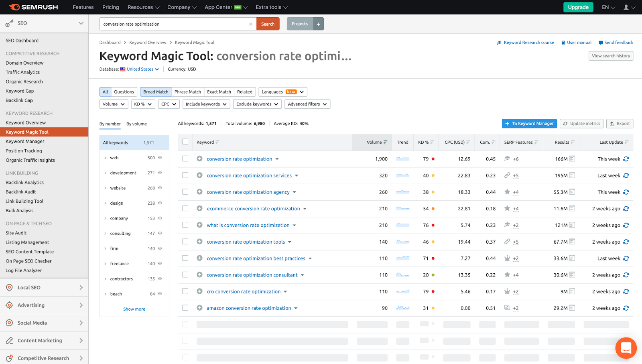View SERP results icon for 166M row
The image size is (642, 364).
click(572, 159)
